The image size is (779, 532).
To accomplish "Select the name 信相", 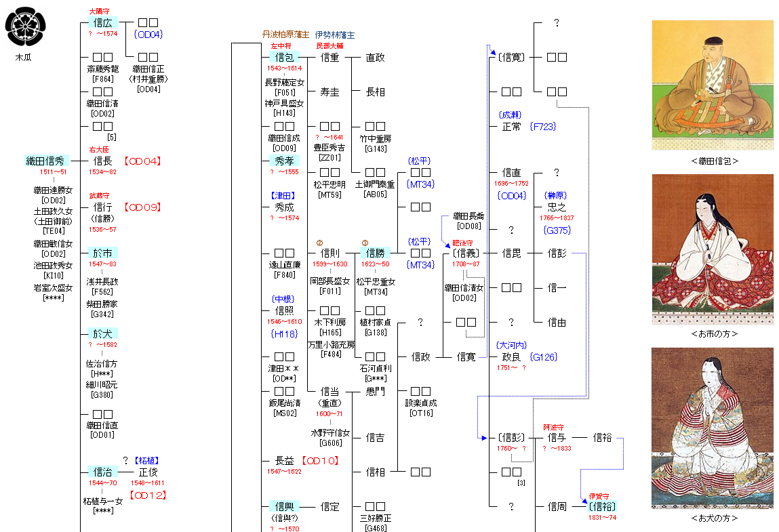I will pyautogui.click(x=375, y=472).
